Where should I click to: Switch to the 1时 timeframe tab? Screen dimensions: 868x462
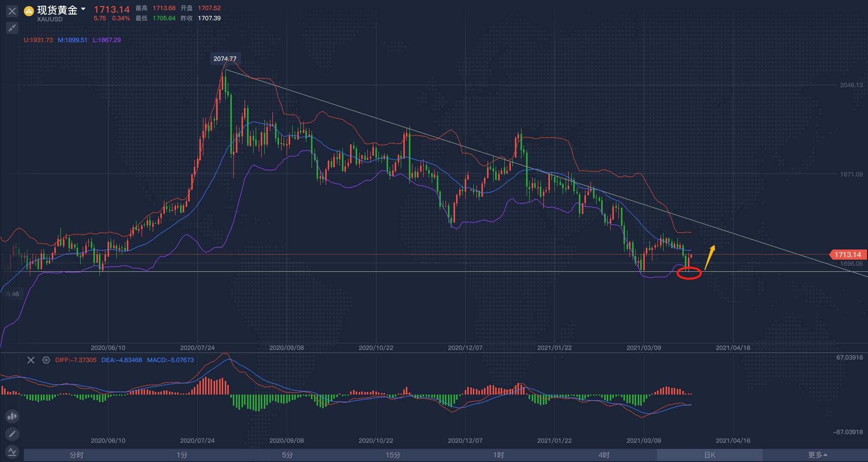[x=499, y=455]
